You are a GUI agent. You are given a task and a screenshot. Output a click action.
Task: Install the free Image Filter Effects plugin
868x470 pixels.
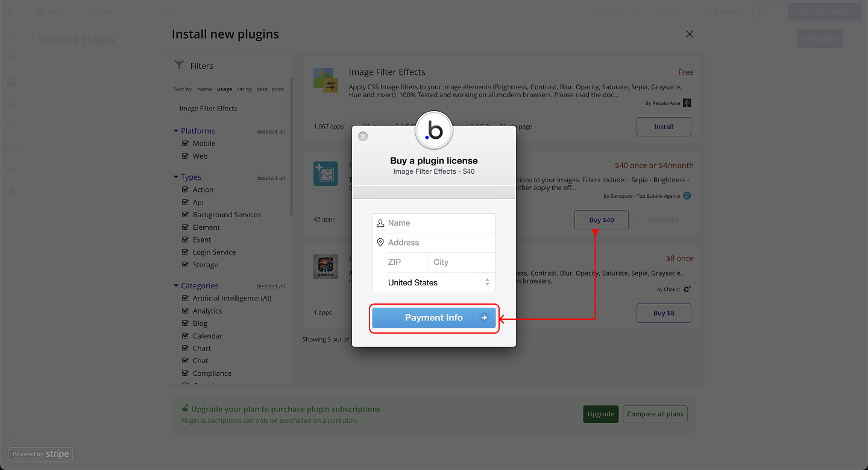[664, 127]
